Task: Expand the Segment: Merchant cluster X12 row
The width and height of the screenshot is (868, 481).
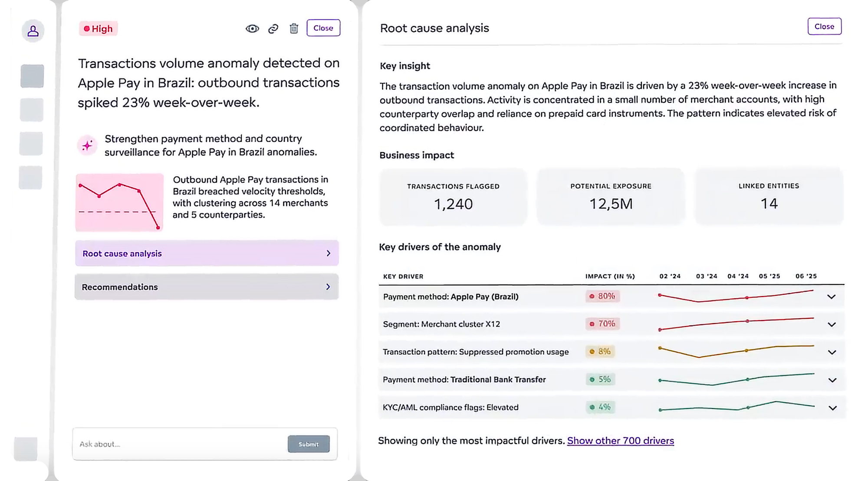Action: point(832,324)
